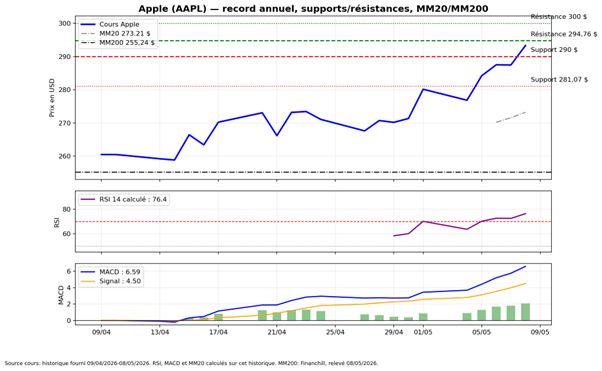The height and width of the screenshot is (371, 602).
Task: Click price axis tick label 270
Action: [x=65, y=123]
